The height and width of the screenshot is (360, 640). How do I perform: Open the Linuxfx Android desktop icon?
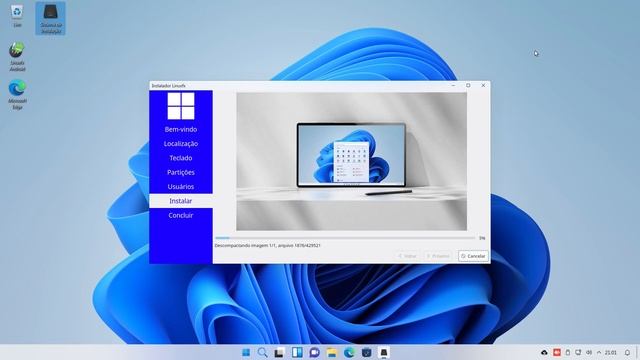click(17, 56)
